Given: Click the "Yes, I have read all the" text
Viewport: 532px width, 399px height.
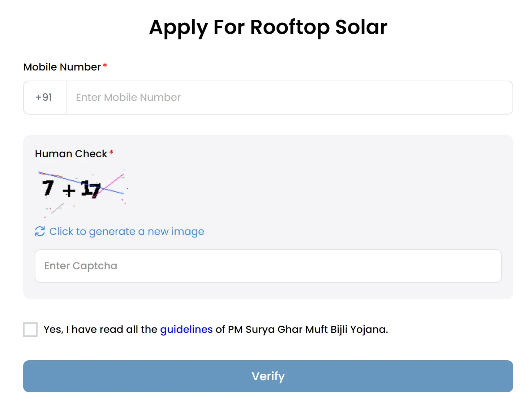Looking at the screenshot, I should [x=100, y=330].
